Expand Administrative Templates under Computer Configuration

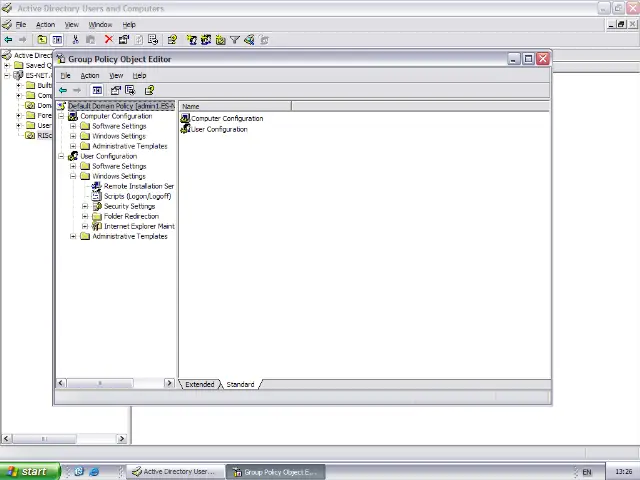click(x=73, y=146)
